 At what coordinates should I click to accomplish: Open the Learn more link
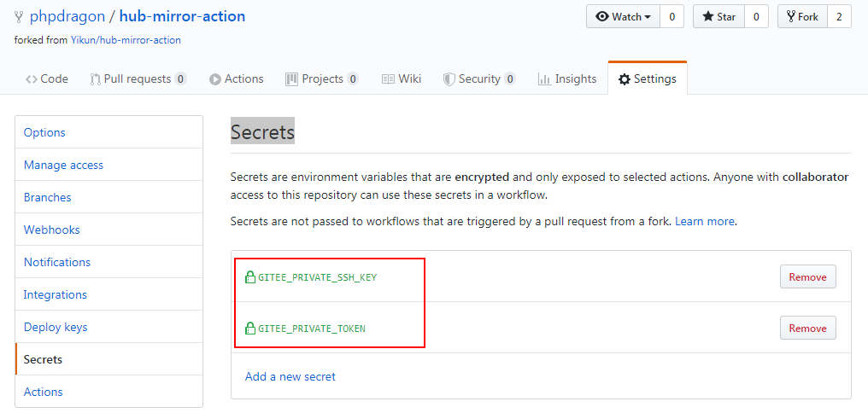705,222
